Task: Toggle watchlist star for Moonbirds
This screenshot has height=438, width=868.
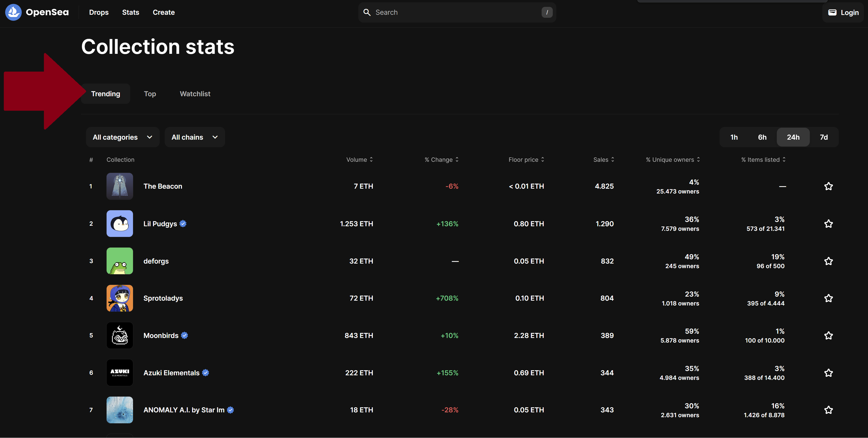Action: (x=828, y=335)
